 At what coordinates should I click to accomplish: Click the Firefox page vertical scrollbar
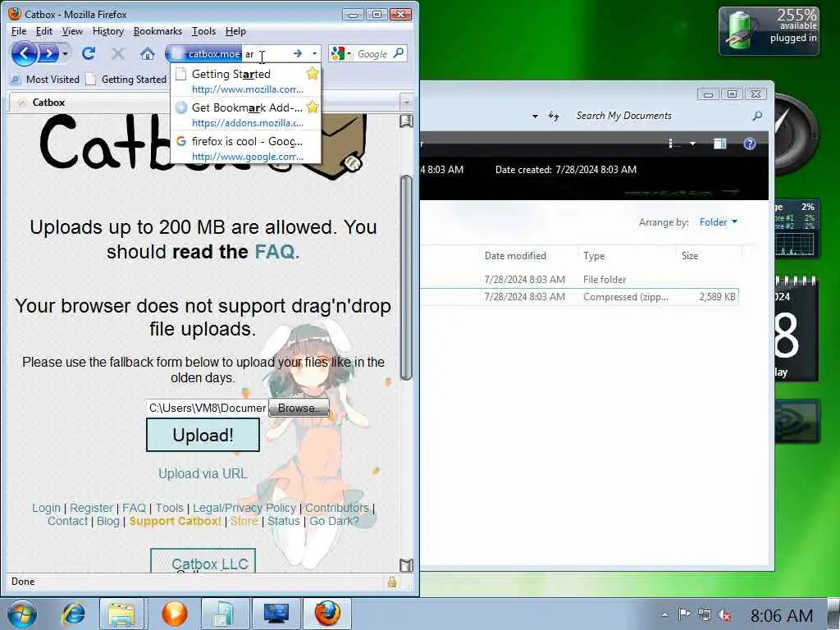(x=406, y=277)
